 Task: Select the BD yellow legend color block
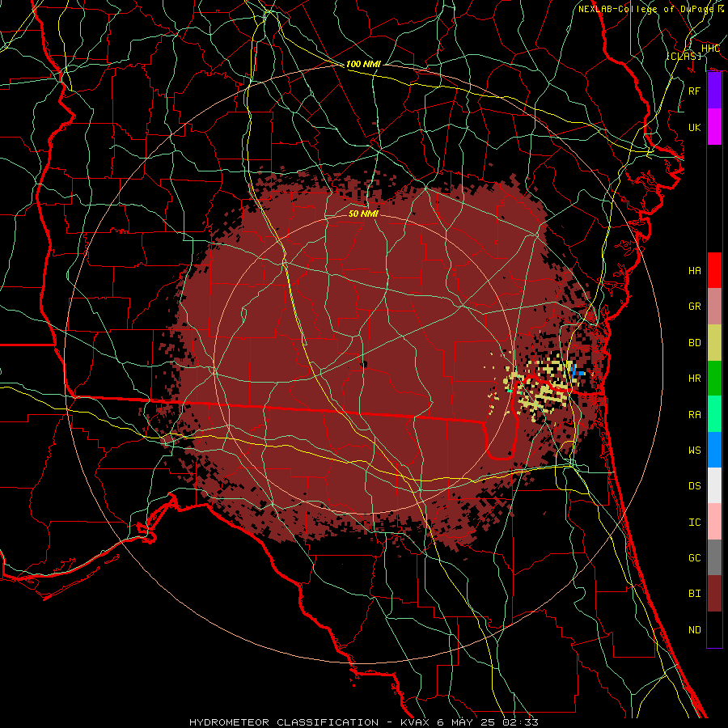[x=714, y=342]
